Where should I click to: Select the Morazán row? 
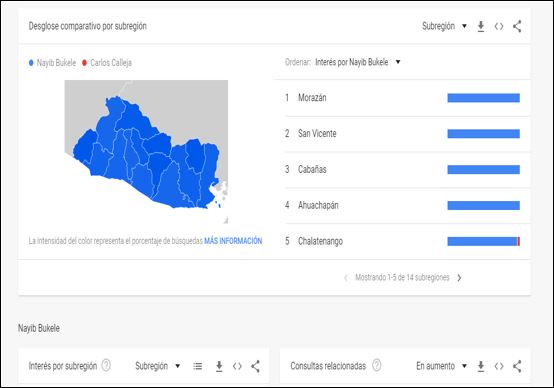pyautogui.click(x=402, y=98)
